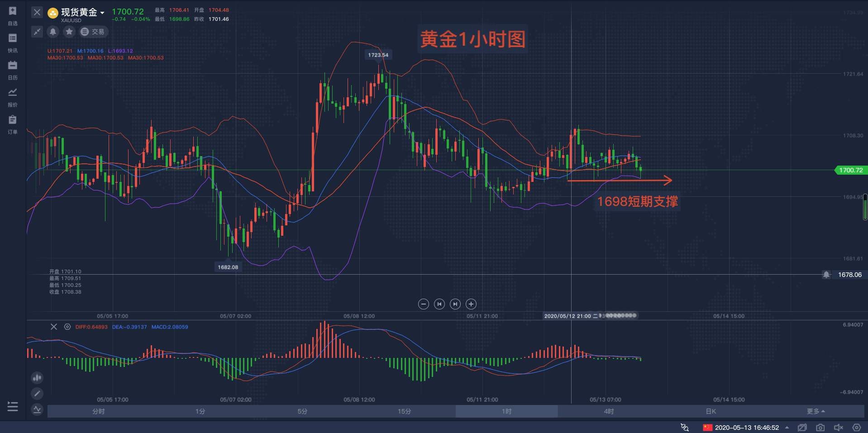Click the 交易 trade button
Image resolution: width=868 pixels, height=433 pixels.
click(93, 32)
